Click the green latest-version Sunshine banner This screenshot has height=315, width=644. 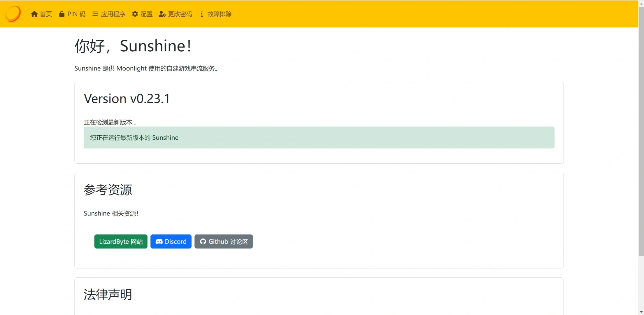point(319,137)
